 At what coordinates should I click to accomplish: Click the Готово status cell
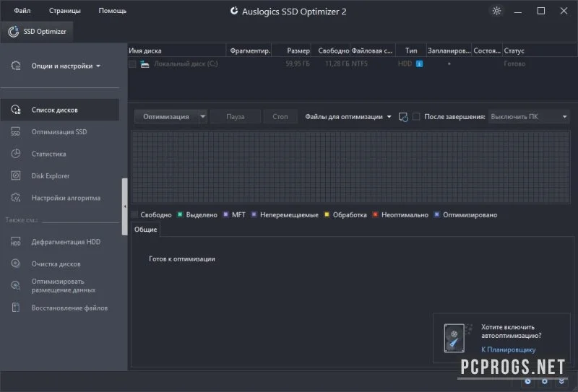point(514,64)
